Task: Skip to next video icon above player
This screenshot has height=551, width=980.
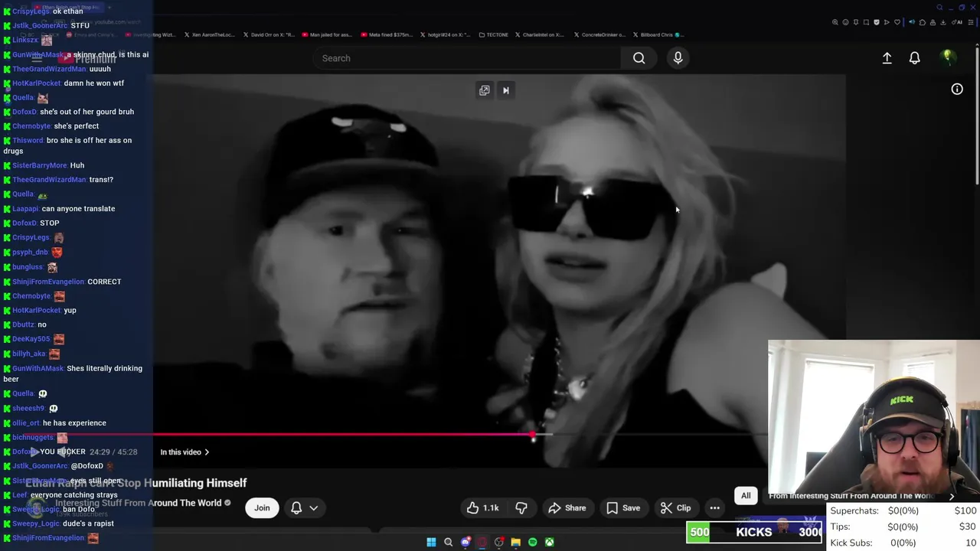Action: [505, 90]
